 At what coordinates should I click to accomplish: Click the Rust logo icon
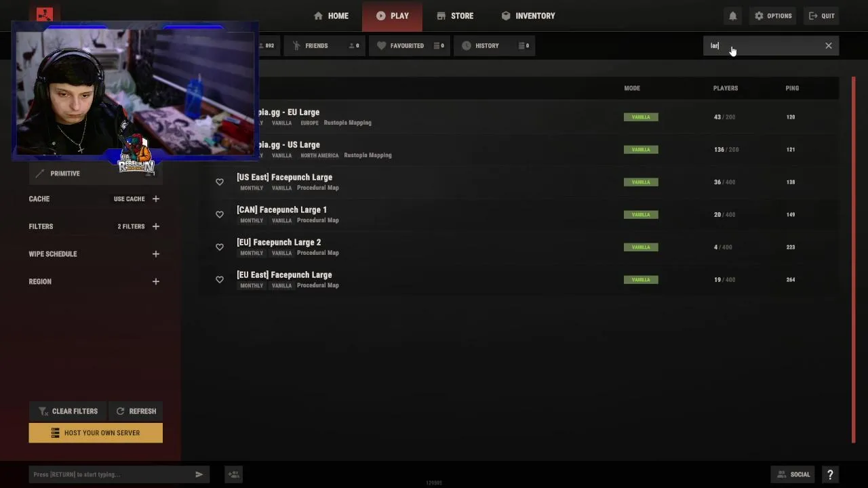[x=45, y=14]
